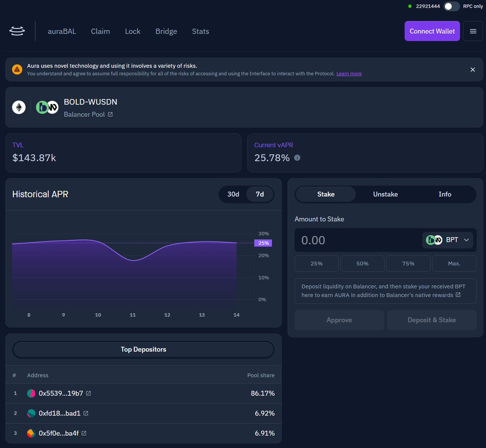
Task: Open external link icon in deposit liquidity note
Action: tap(458, 295)
